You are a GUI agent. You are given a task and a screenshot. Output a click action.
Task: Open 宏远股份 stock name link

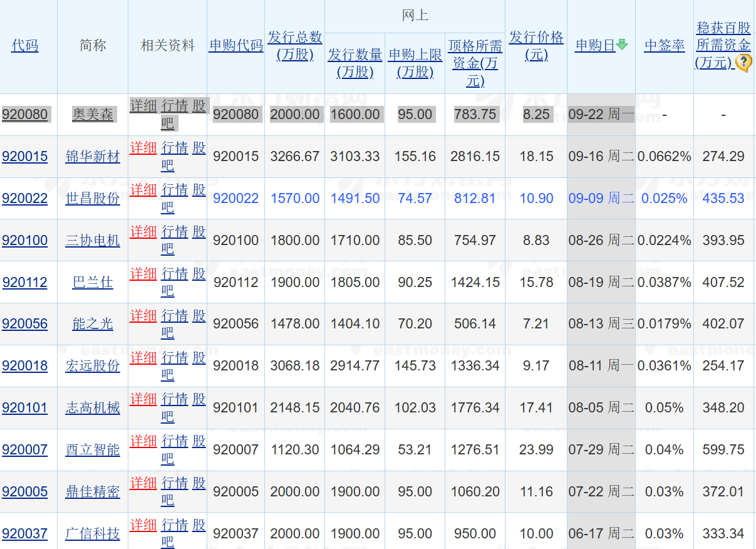point(93,366)
